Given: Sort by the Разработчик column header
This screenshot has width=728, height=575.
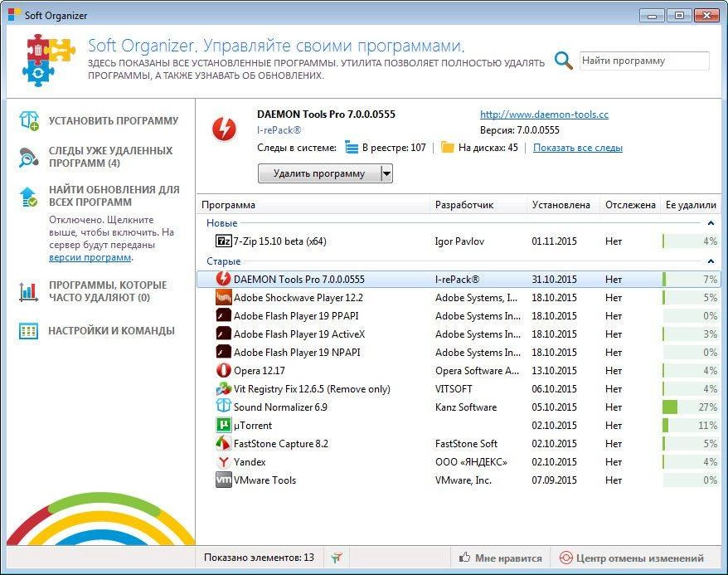Looking at the screenshot, I should click(478, 205).
